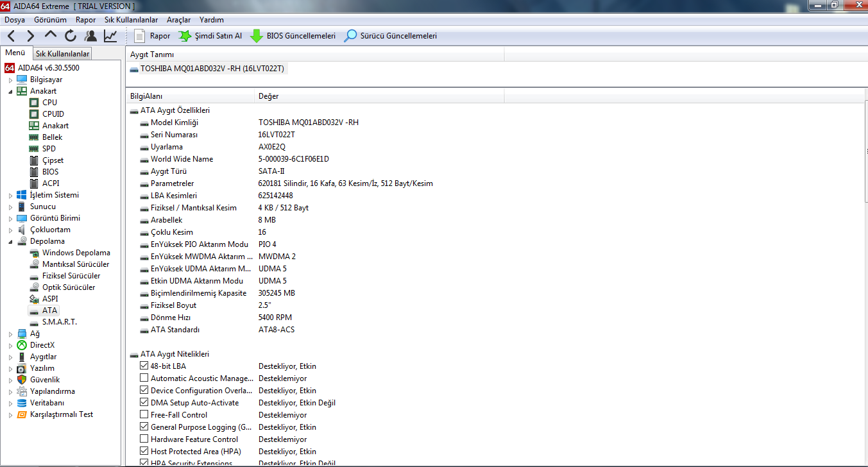Screen dimensions: 868x467
Task: Switch to the Menü tab
Action: [x=15, y=53]
